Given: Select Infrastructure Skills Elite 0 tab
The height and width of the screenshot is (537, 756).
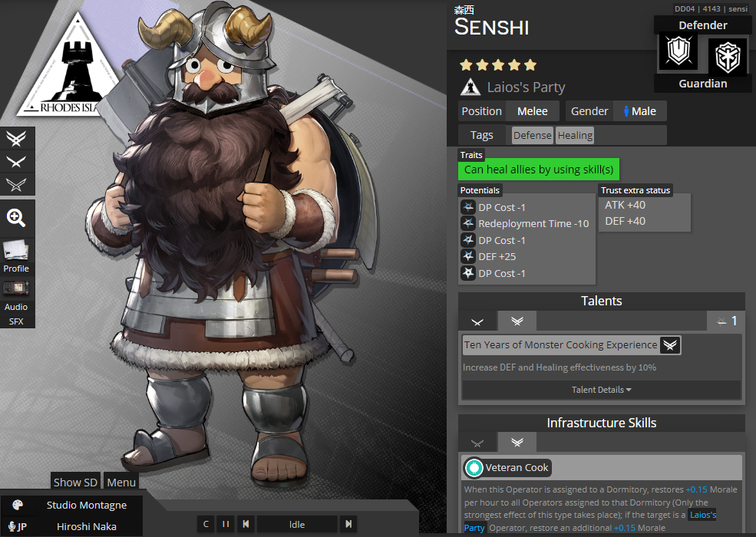Looking at the screenshot, I should coord(478,443).
